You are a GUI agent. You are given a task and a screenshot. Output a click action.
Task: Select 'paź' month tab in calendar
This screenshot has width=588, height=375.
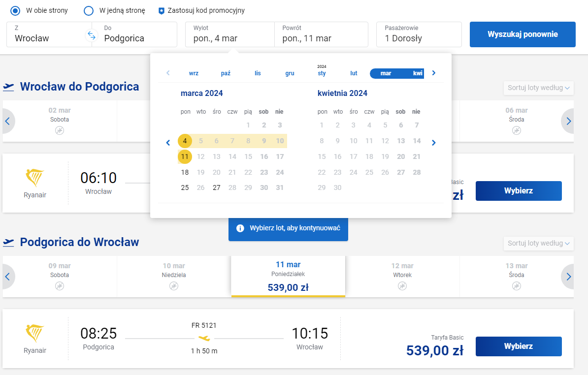tap(226, 73)
